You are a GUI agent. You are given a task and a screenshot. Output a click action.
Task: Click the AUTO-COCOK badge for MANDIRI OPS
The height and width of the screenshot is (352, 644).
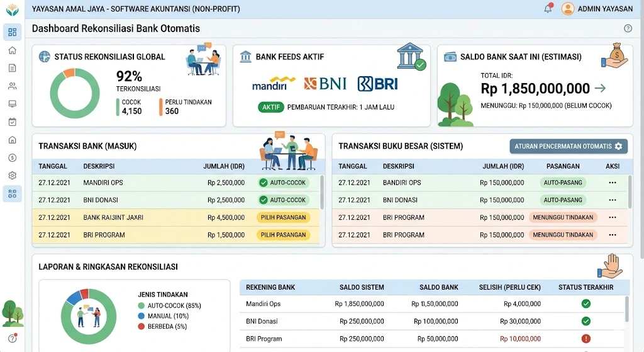pyautogui.click(x=284, y=183)
